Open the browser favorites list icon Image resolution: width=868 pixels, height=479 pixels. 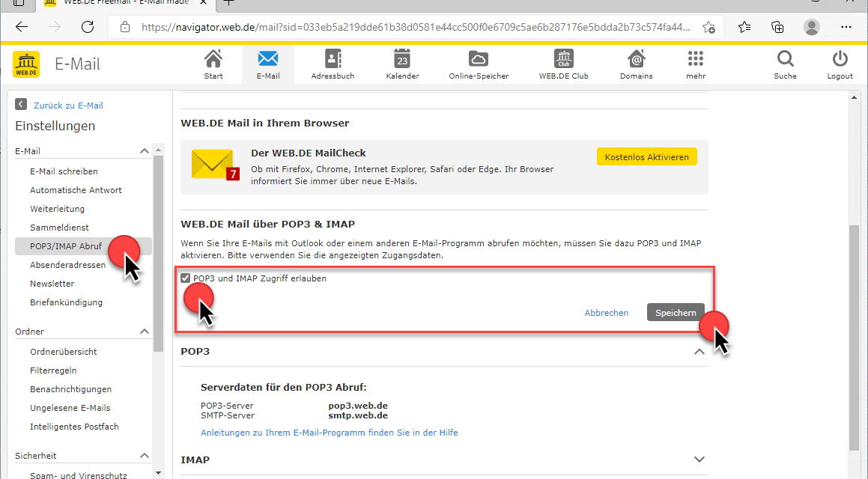pyautogui.click(x=744, y=26)
